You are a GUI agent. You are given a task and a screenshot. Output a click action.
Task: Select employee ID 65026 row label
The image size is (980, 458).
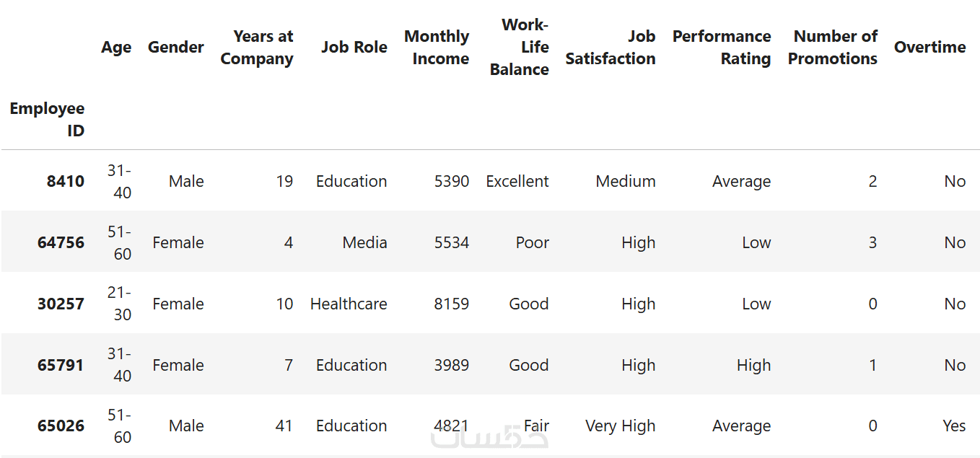61,426
